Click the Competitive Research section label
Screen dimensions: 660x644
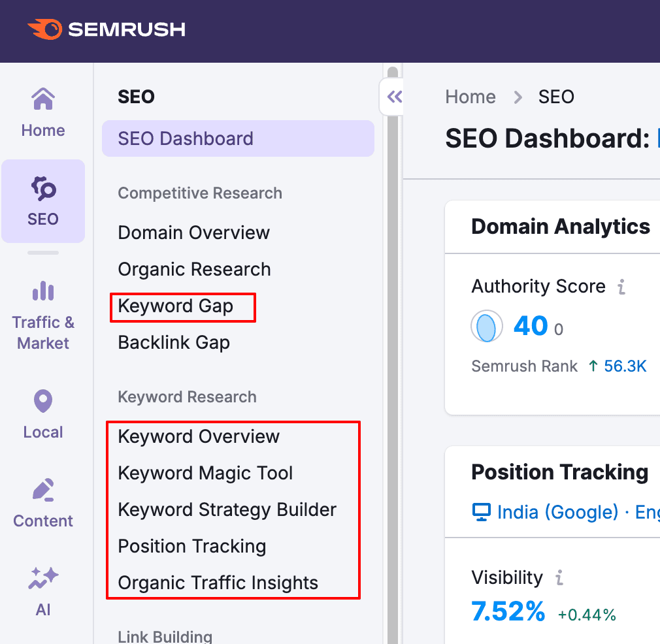coord(200,193)
